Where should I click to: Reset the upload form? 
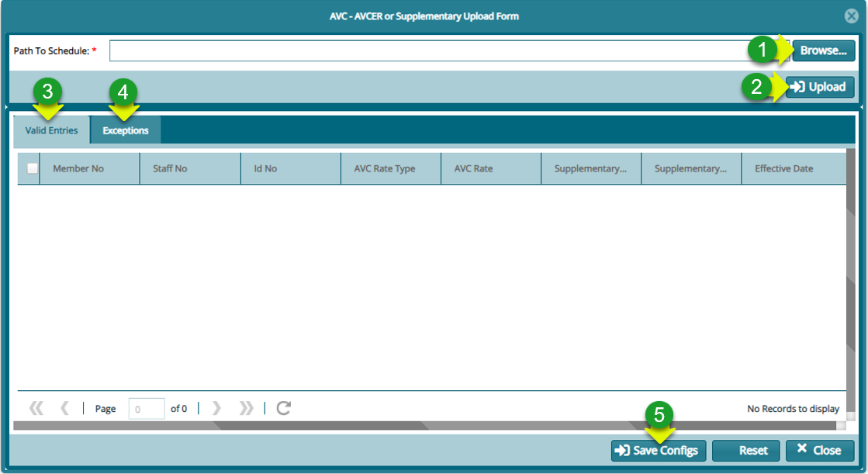(x=745, y=450)
